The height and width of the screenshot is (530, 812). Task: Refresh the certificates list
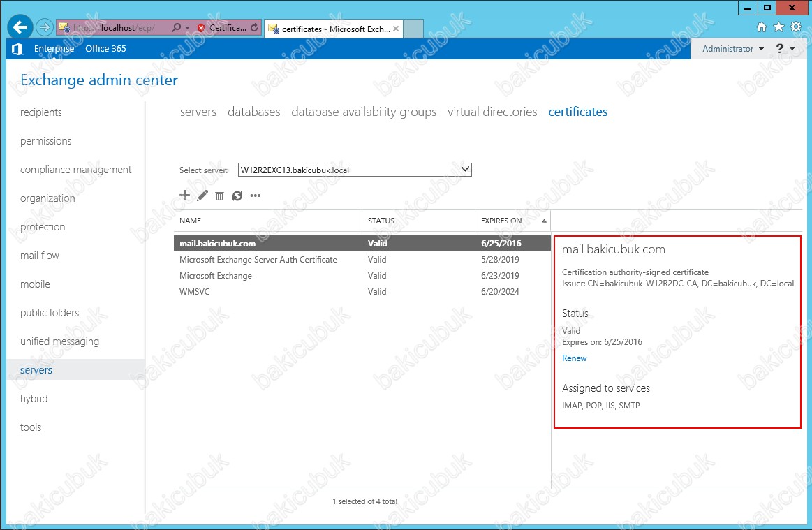pos(237,196)
